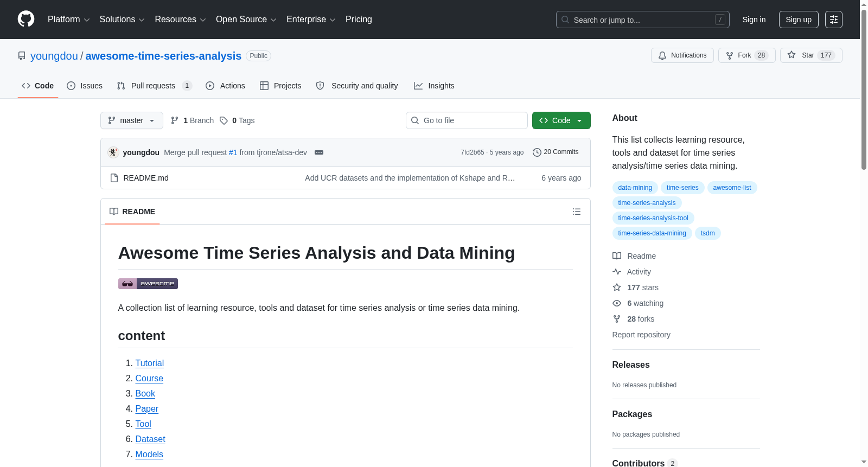This screenshot has height=467, width=868.
Task: Click the awesome badge image
Action: click(x=148, y=284)
